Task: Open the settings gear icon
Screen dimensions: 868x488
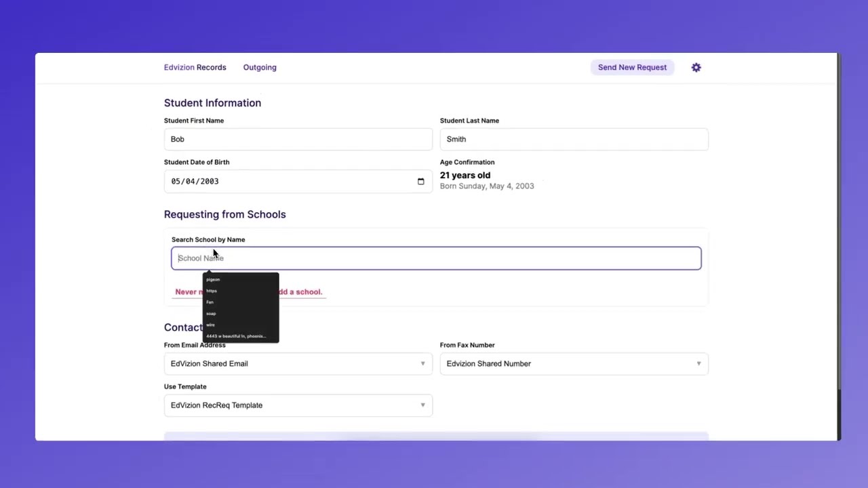Action: tap(696, 68)
